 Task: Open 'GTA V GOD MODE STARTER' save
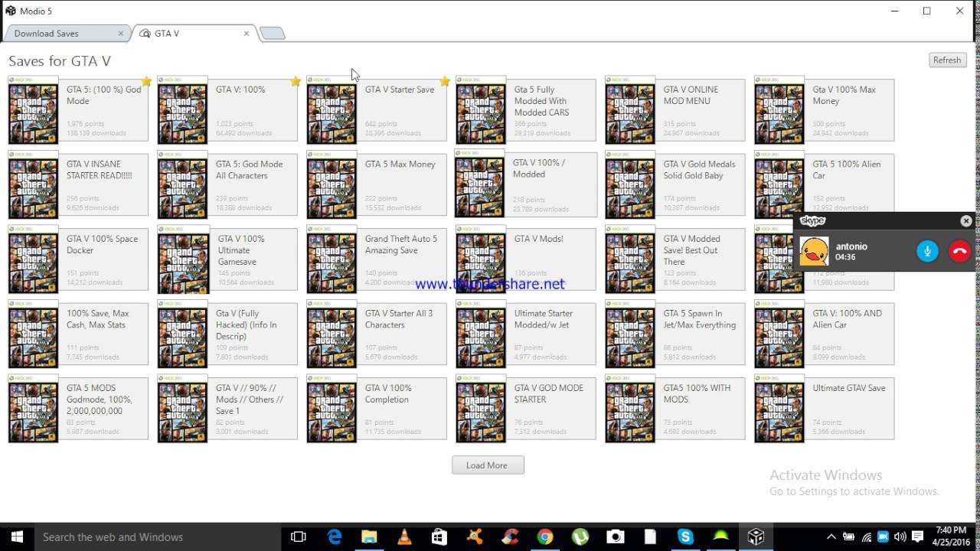[x=526, y=409]
